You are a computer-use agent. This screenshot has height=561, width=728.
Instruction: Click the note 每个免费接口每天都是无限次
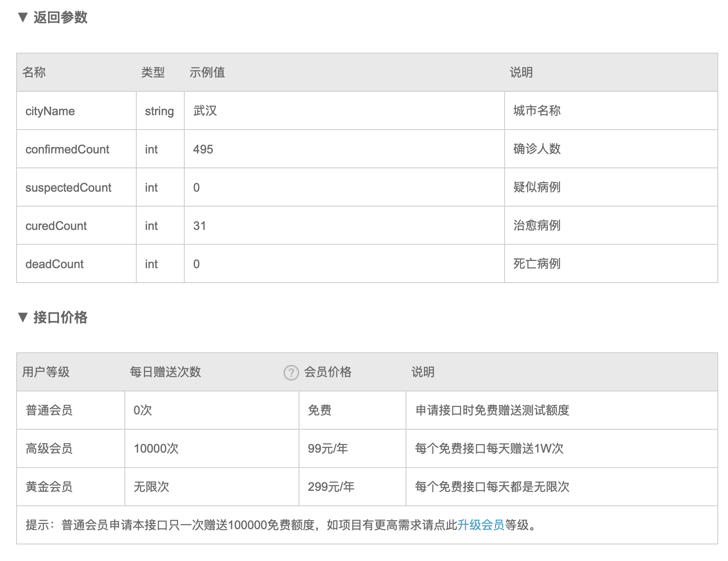(x=492, y=487)
